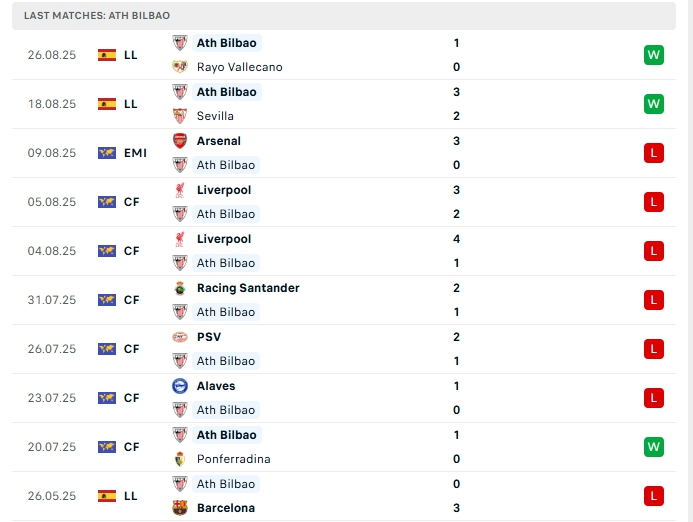Click the world flag beside EMI
Screen dimensions: 693x522
pos(107,153)
